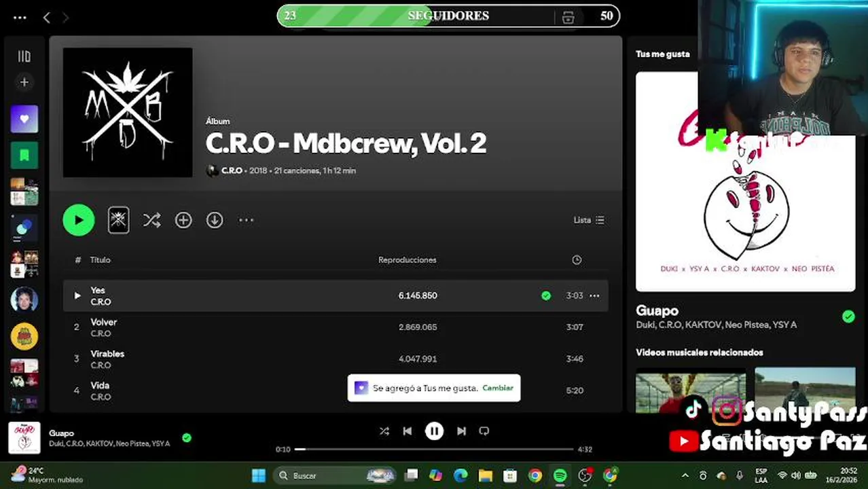Open Guapo title in now playing panel
868x489 pixels.
click(657, 310)
